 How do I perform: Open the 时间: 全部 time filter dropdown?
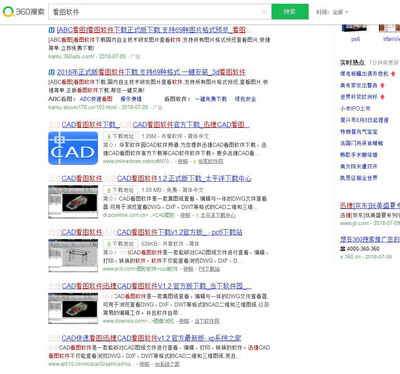pos(332,12)
